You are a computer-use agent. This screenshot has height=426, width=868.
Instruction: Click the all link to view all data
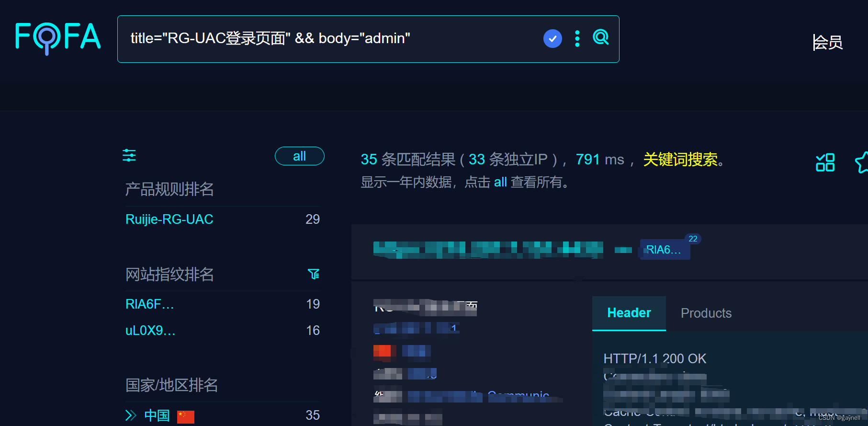tap(500, 182)
